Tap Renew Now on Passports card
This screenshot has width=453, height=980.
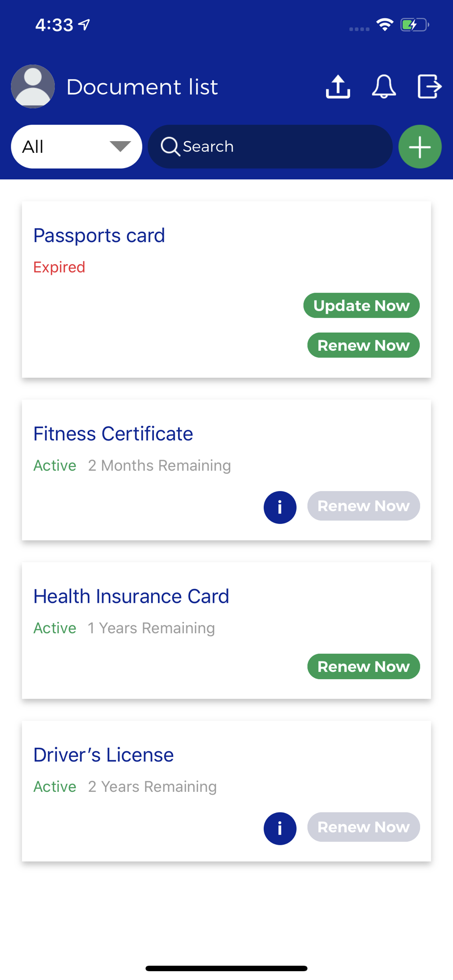[364, 345]
